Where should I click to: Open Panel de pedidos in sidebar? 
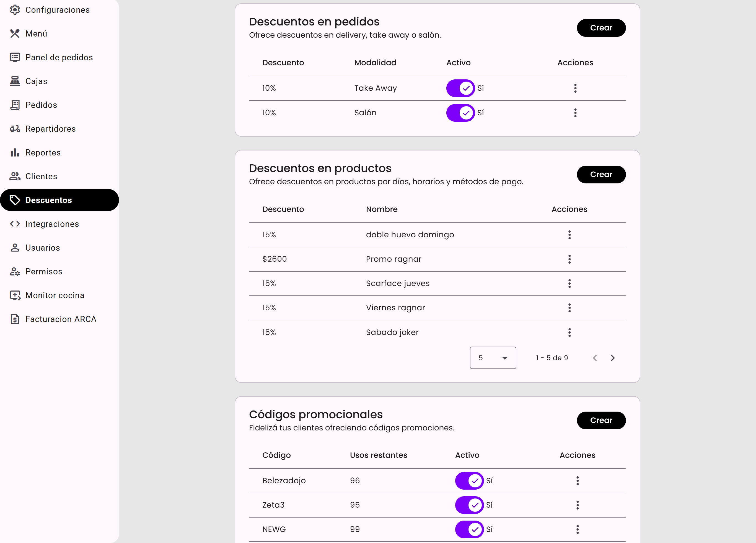(x=59, y=58)
